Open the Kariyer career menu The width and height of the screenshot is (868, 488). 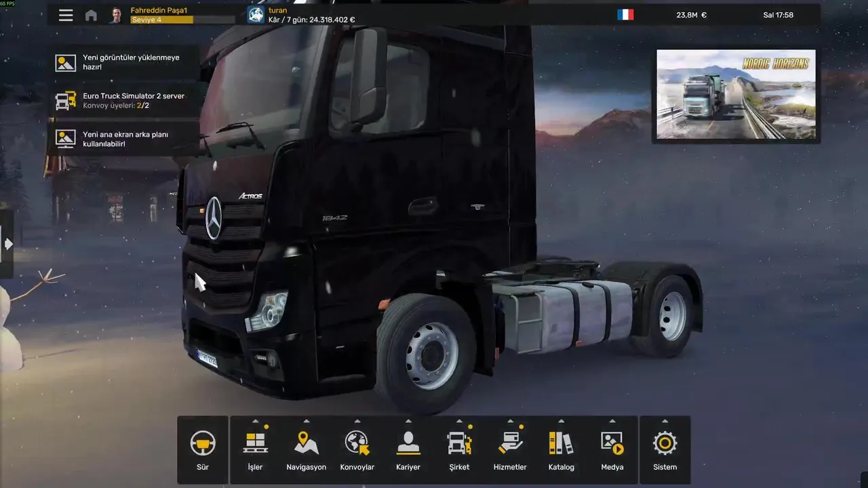[x=408, y=450]
